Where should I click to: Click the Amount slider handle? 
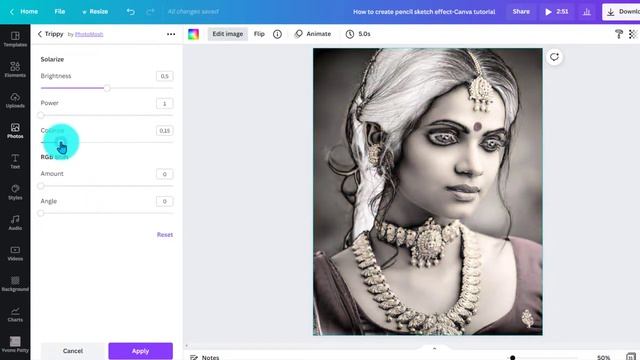click(x=41, y=186)
